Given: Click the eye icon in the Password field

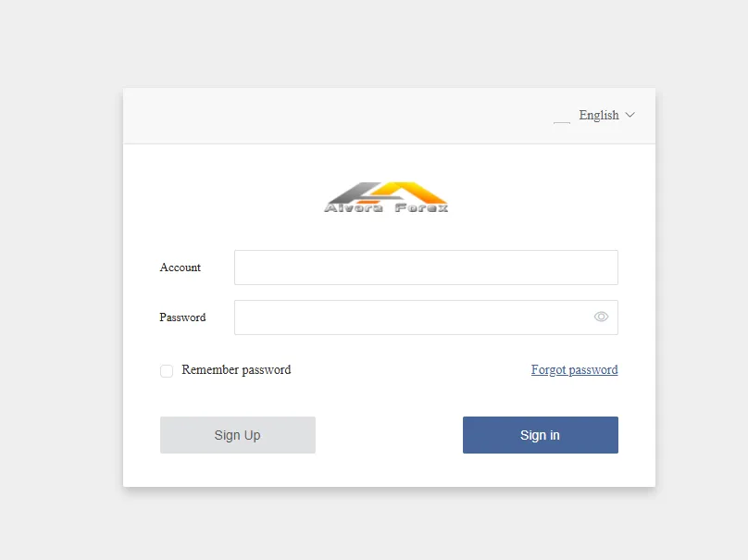Looking at the screenshot, I should coord(601,317).
